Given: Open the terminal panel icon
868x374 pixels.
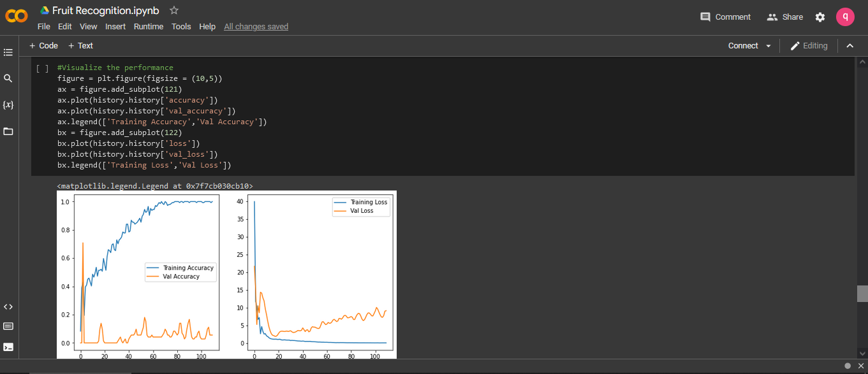Looking at the screenshot, I should [x=8, y=347].
